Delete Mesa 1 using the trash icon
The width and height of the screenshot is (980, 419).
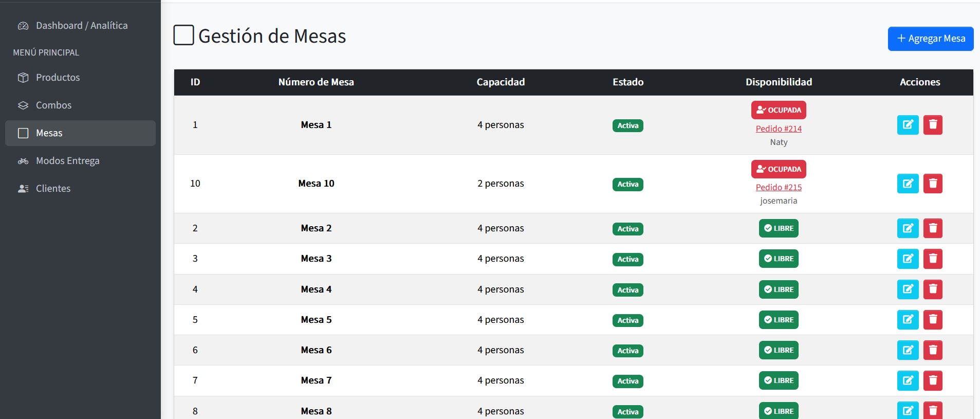pos(933,125)
